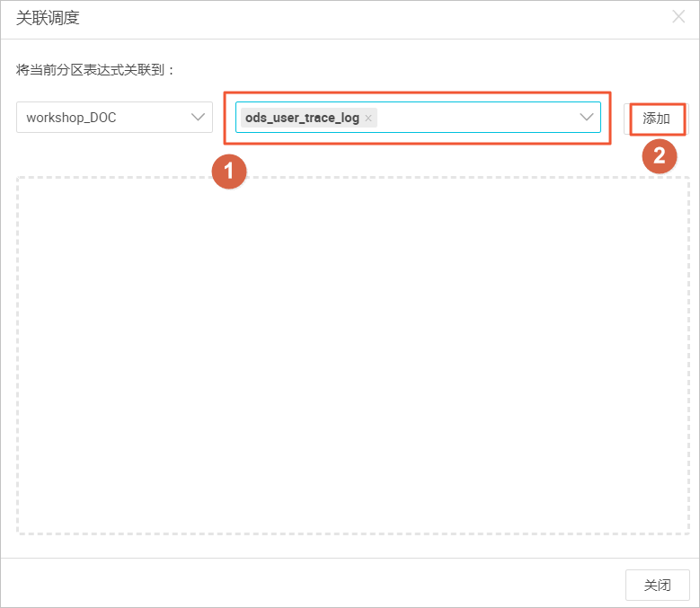Click the numbered step 1 marker
Image resolution: width=700 pixels, height=608 pixels.
click(x=229, y=172)
